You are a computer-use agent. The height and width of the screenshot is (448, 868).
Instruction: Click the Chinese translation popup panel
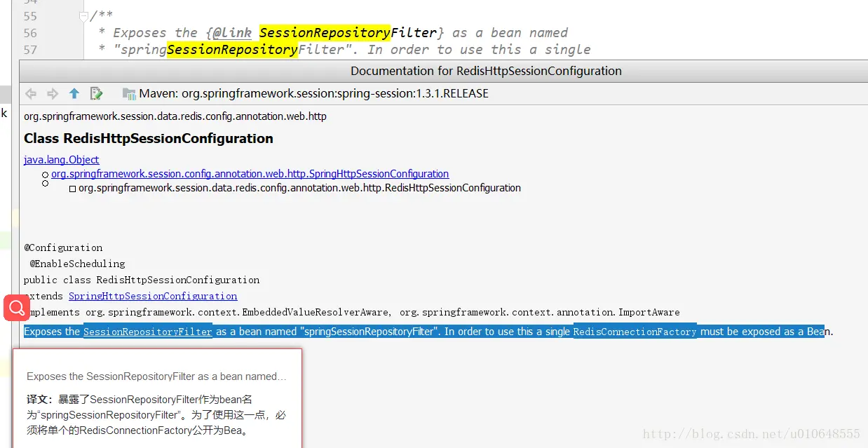tap(157, 403)
